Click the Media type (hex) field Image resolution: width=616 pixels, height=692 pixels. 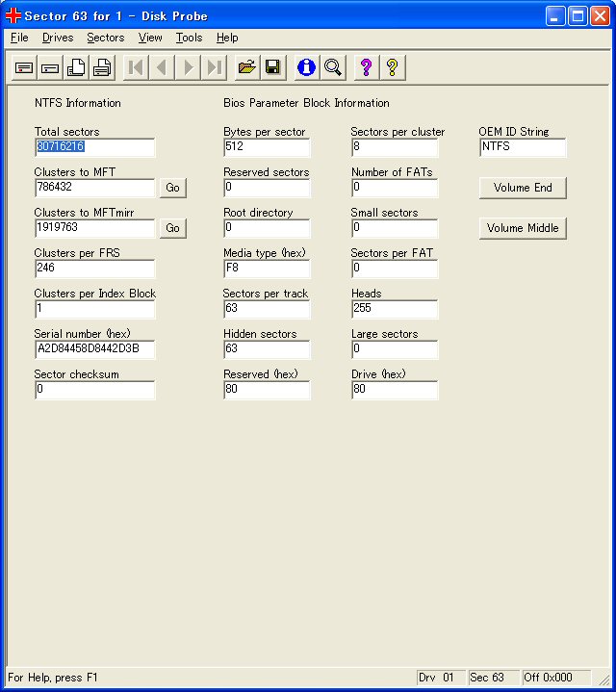(267, 269)
